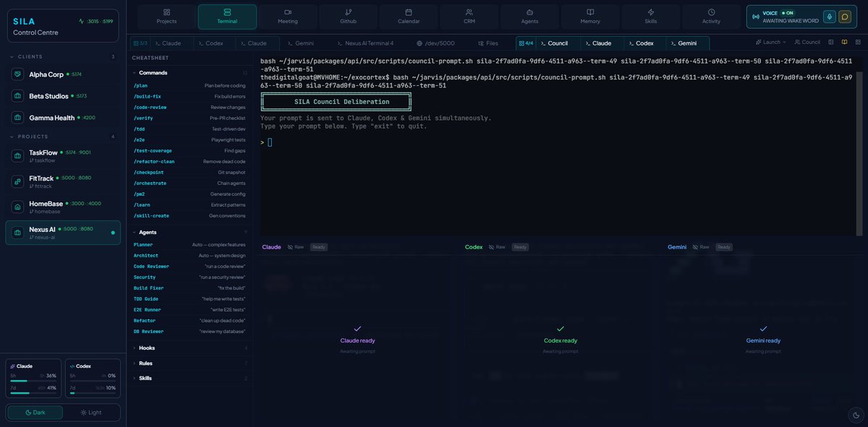This screenshot has width=868, height=427.
Task: Select the Terminal tab in top navigation
Action: (x=227, y=17)
